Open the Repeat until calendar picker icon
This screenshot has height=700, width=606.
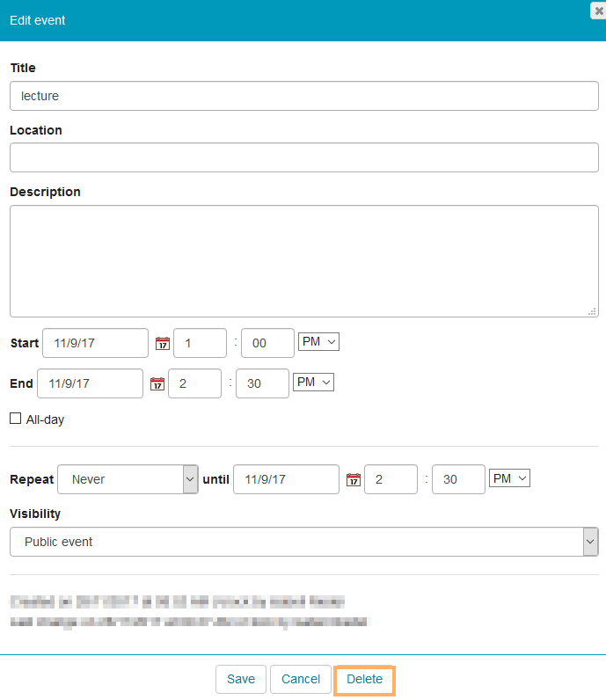click(x=353, y=479)
